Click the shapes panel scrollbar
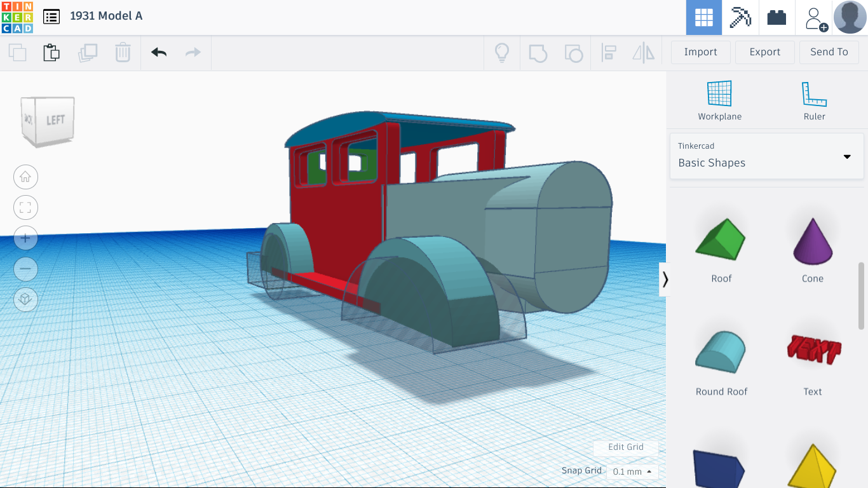This screenshot has width=868, height=488. 862,295
